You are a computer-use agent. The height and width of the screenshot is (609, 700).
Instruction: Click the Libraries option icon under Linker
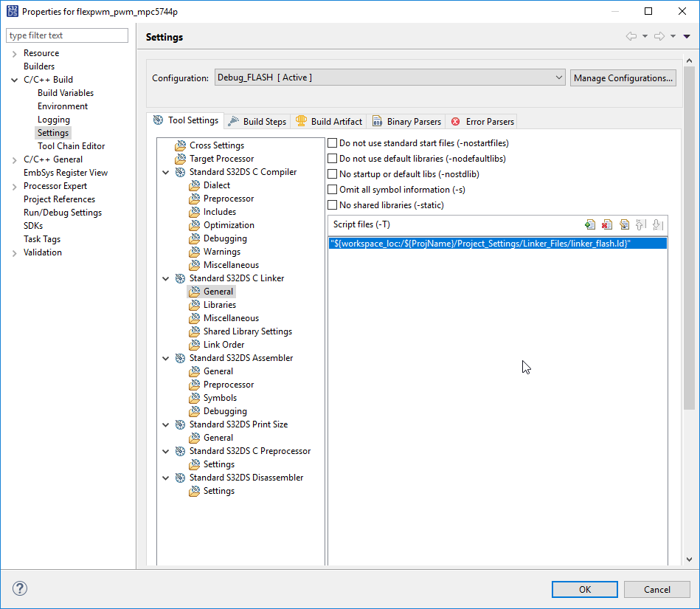(x=195, y=305)
